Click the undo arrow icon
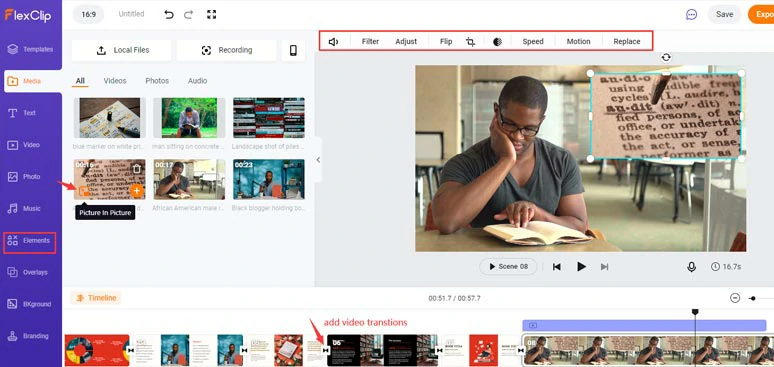Image resolution: width=774 pixels, height=367 pixels. click(x=169, y=14)
